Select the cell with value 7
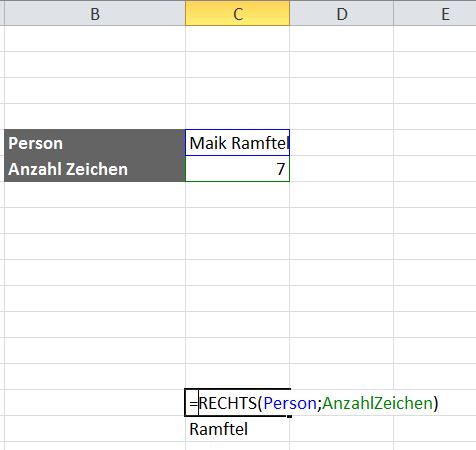 [238, 169]
